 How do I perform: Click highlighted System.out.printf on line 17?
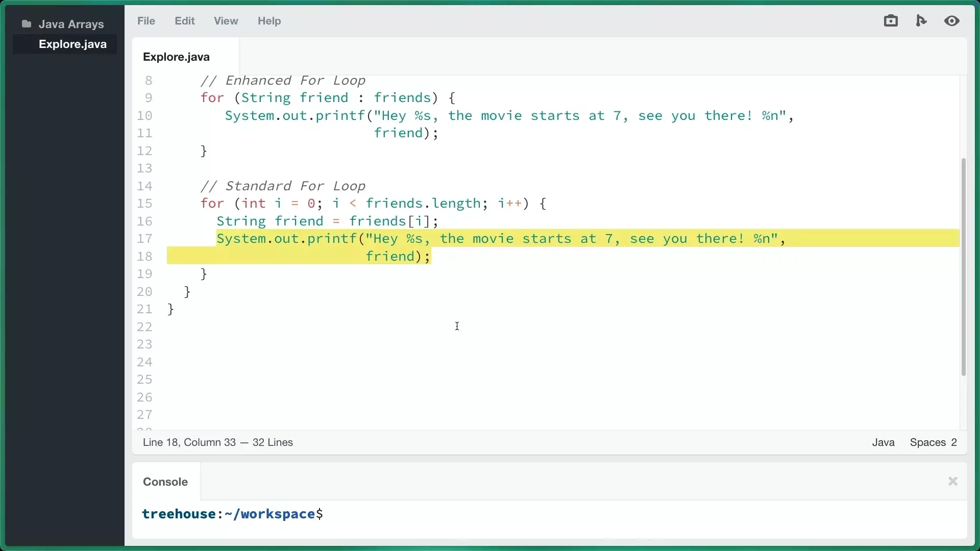point(287,239)
